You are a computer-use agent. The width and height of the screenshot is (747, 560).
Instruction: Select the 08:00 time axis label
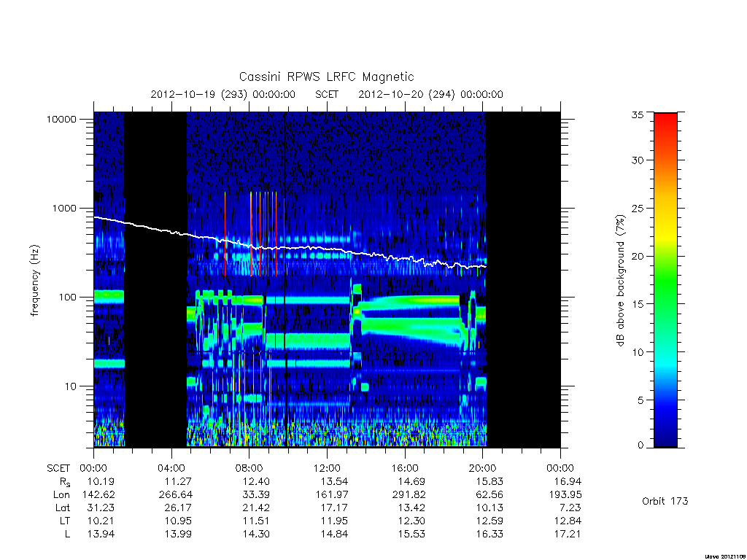pyautogui.click(x=249, y=468)
